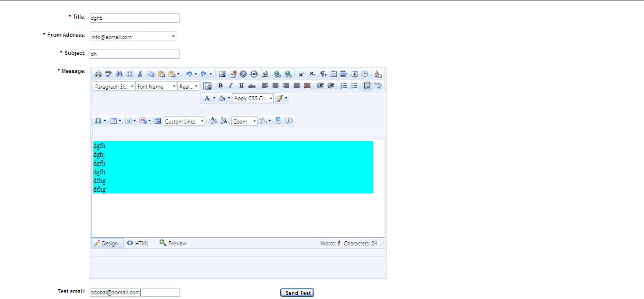Click the Characters: 24 counter
Screen dimensions: 644x299
tap(360, 243)
